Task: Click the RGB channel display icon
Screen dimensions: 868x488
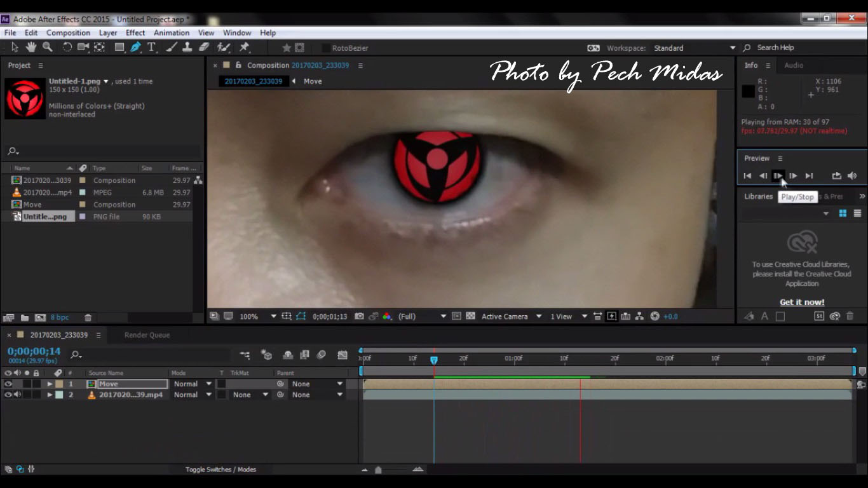Action: pos(386,316)
